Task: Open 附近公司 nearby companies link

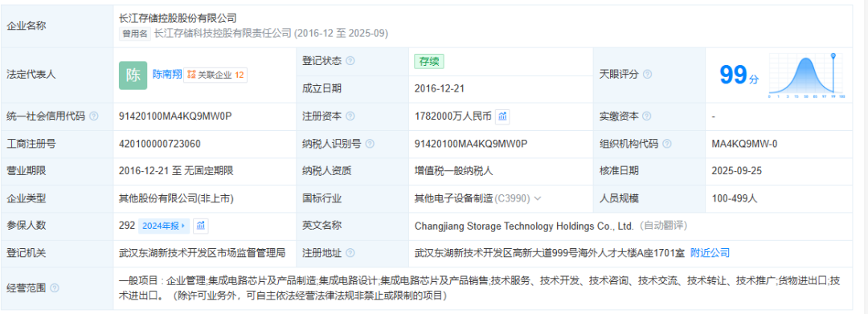Action: [x=710, y=253]
